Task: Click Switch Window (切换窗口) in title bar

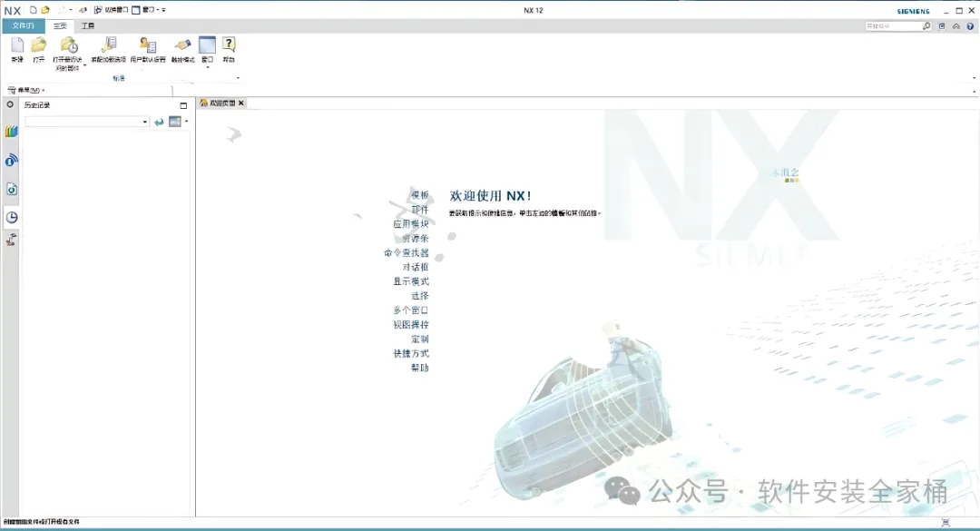Action: pos(111,10)
